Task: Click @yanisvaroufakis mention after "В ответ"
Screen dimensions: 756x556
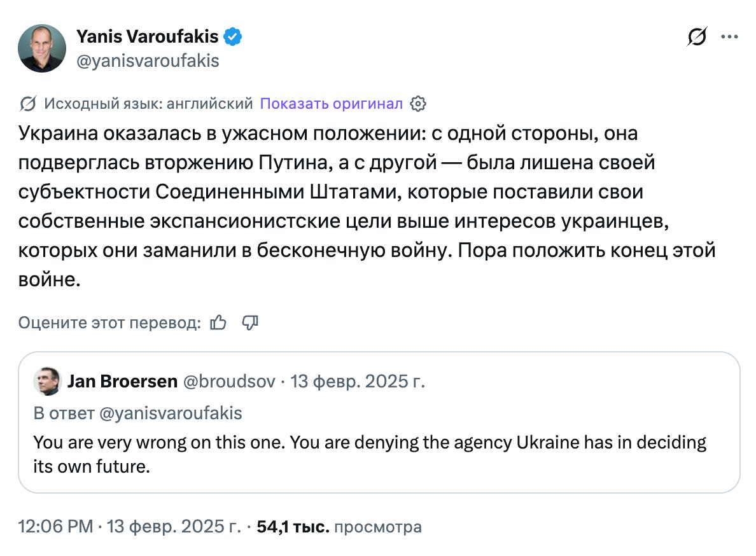Action: [x=171, y=413]
